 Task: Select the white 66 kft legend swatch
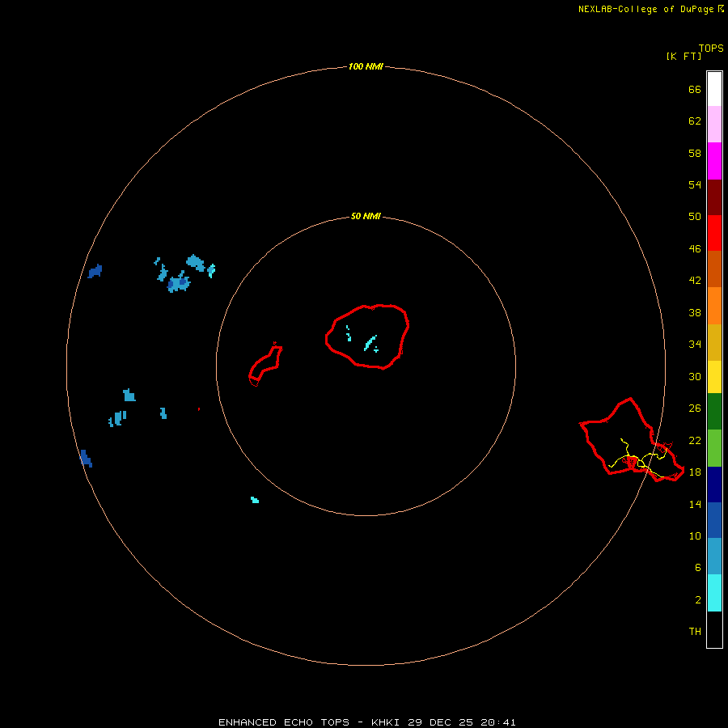(x=714, y=89)
